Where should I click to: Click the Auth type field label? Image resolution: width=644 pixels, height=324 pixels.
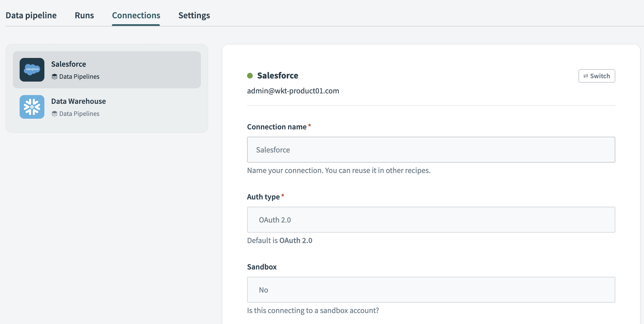[x=263, y=197]
